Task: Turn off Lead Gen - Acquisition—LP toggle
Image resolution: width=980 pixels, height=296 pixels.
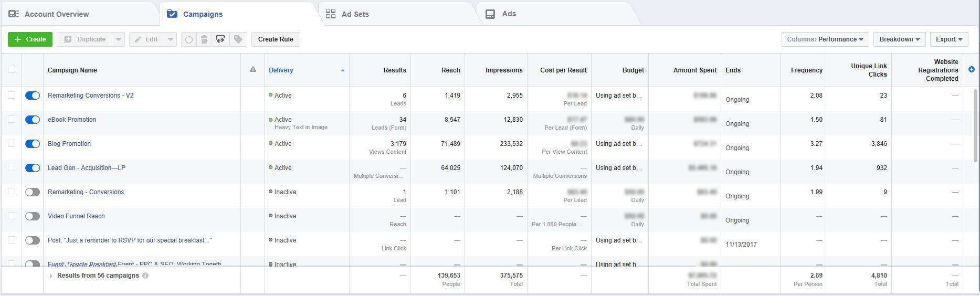Action: coord(33,168)
